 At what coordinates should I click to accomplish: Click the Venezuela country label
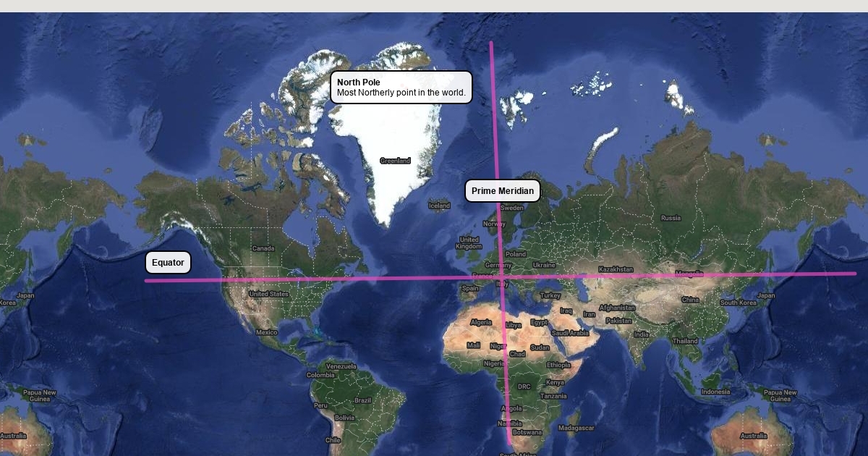point(341,366)
